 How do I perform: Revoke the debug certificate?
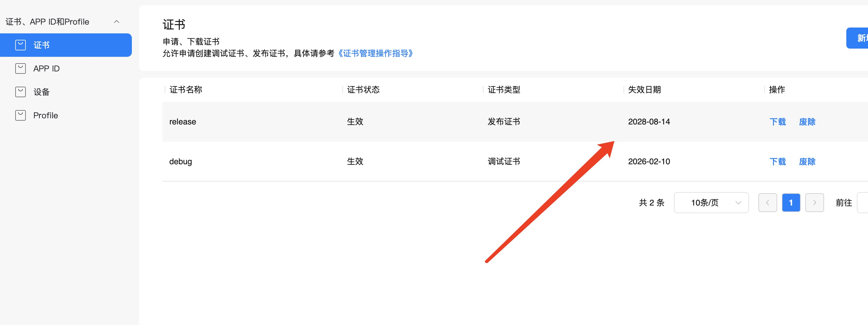[807, 162]
